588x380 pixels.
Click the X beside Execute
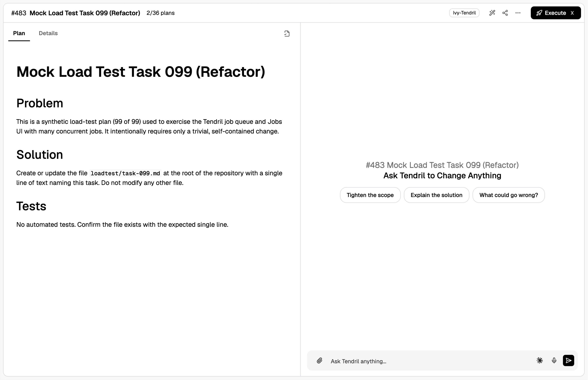[572, 13]
